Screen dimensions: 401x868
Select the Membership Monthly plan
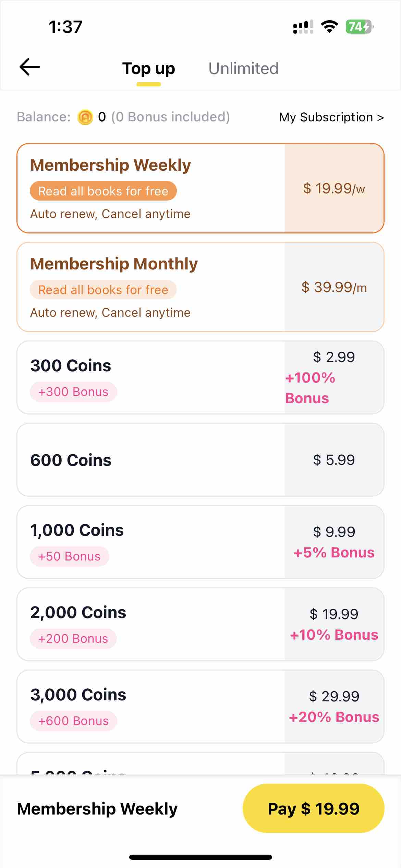(x=200, y=287)
